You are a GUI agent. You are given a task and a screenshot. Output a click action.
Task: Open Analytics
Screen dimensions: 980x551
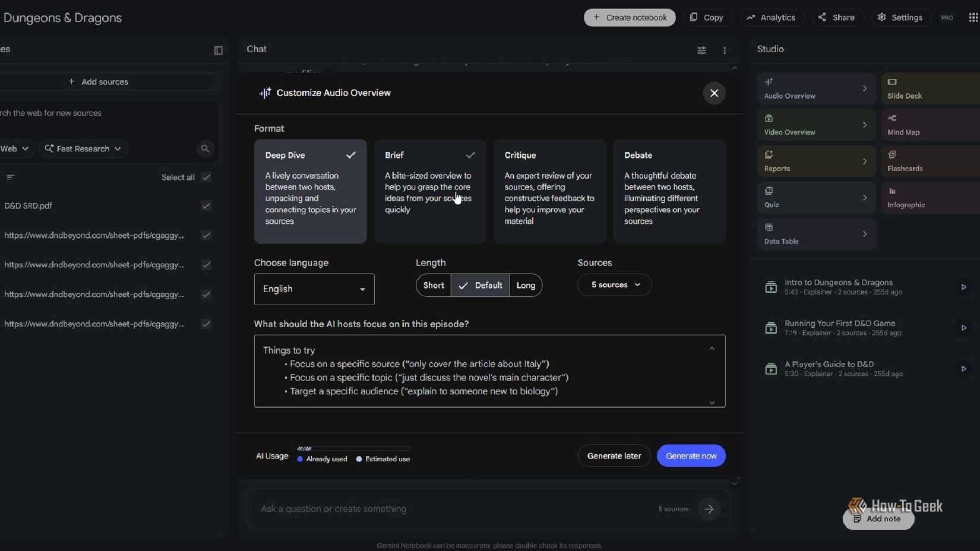pyautogui.click(x=772, y=17)
